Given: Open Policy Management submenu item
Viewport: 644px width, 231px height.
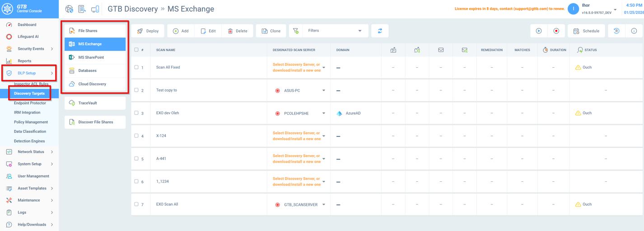Looking at the screenshot, I should pos(31,122).
